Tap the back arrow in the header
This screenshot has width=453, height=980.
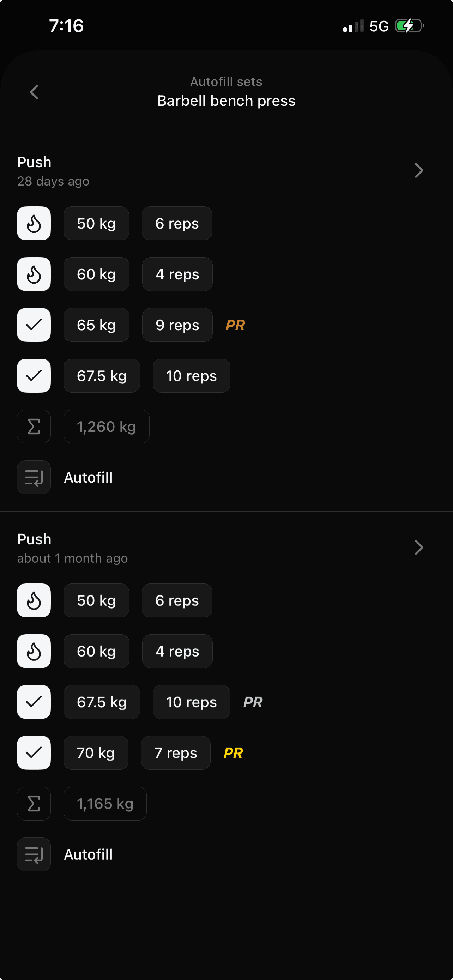point(34,92)
